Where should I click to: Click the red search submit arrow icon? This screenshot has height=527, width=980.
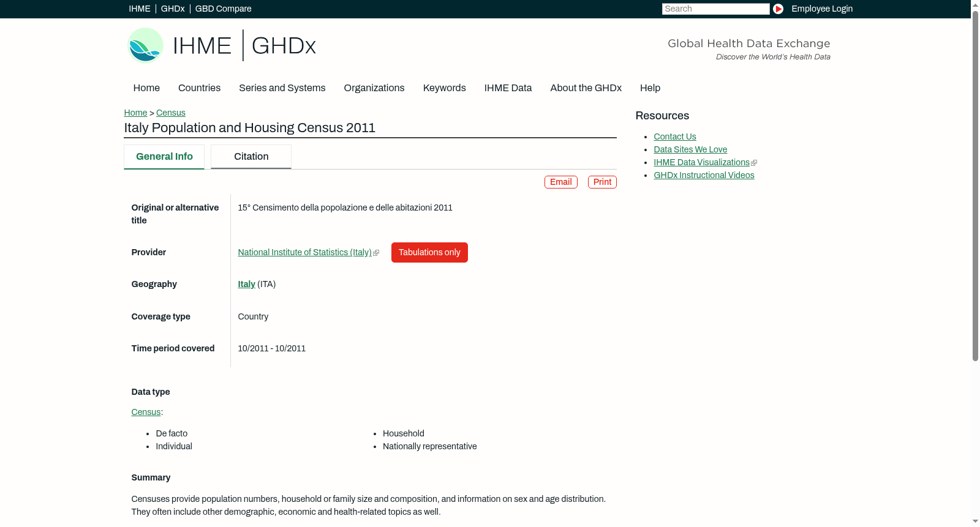pos(778,9)
